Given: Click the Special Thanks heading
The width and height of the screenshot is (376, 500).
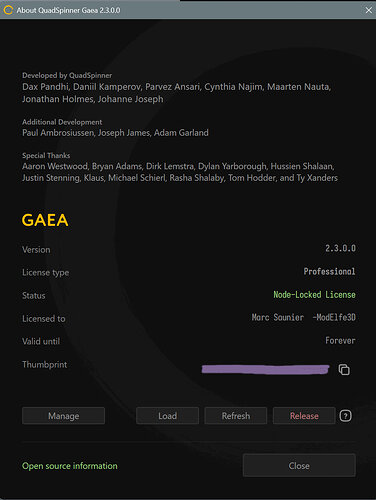Looking at the screenshot, I should (46, 155).
